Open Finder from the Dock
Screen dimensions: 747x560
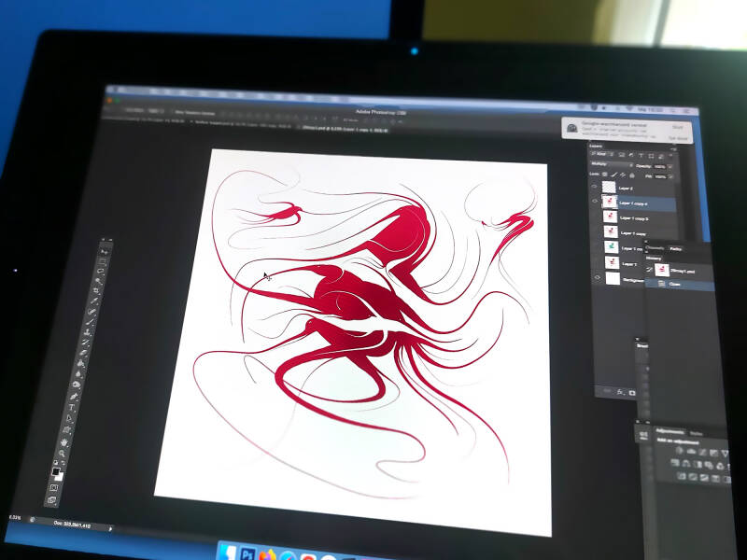[x=228, y=553]
